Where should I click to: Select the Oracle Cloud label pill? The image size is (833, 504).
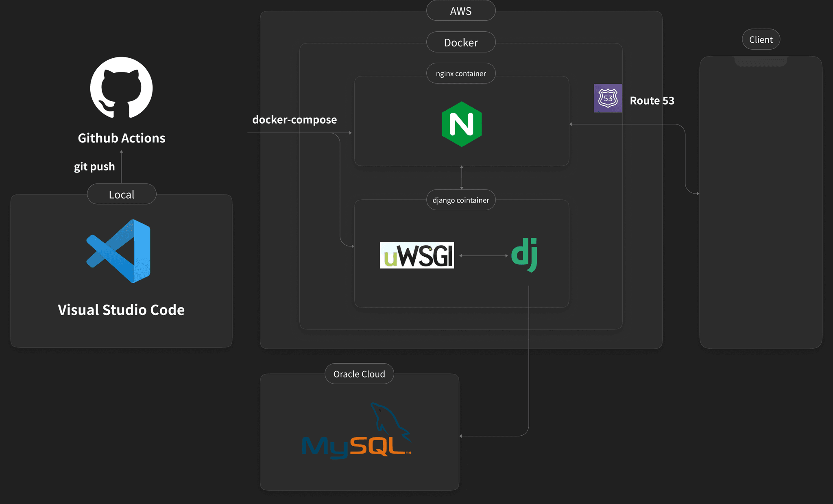(x=359, y=374)
